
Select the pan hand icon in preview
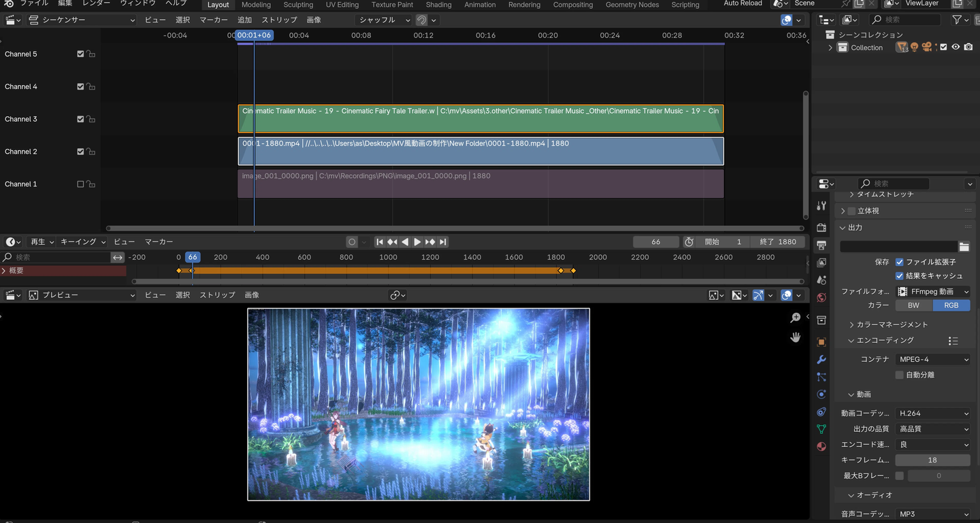795,337
